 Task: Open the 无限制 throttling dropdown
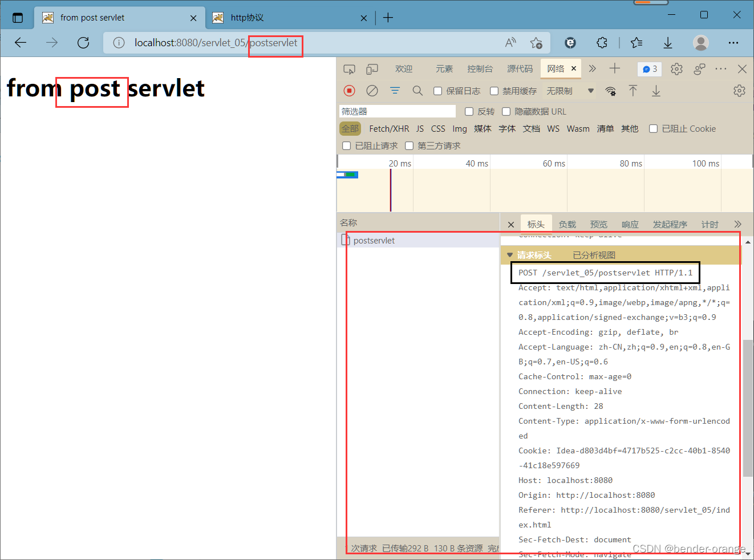point(570,91)
